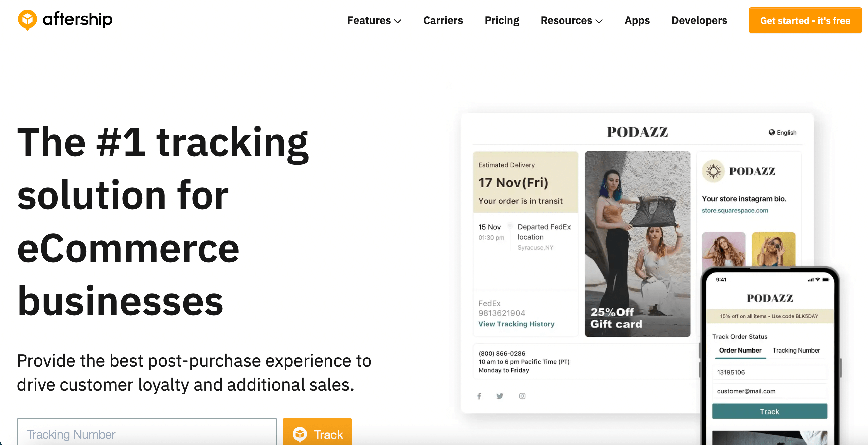Image resolution: width=868 pixels, height=445 pixels.
Task: Navigate to the Pricing page
Action: tap(501, 20)
